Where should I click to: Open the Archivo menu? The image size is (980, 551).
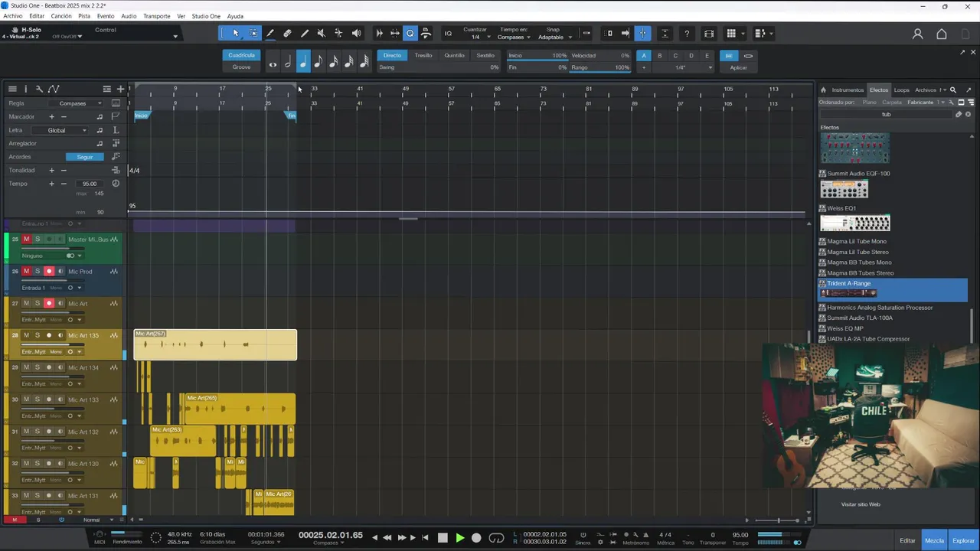(13, 16)
